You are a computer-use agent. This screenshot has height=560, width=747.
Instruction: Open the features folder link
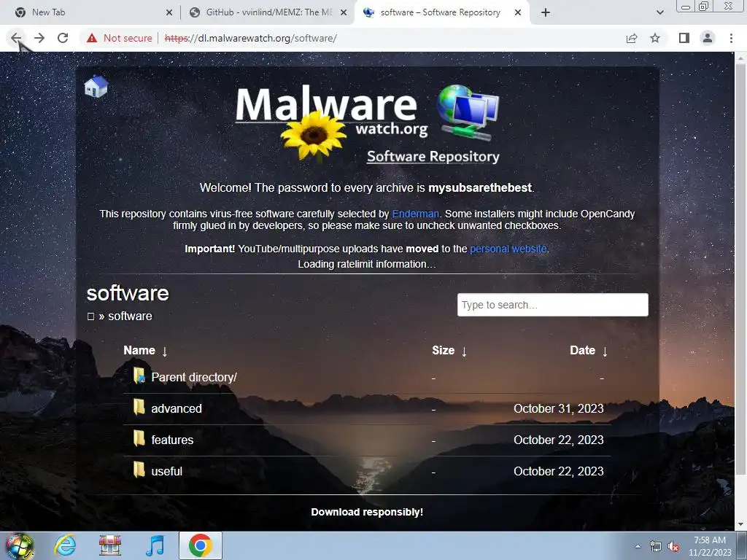(172, 440)
